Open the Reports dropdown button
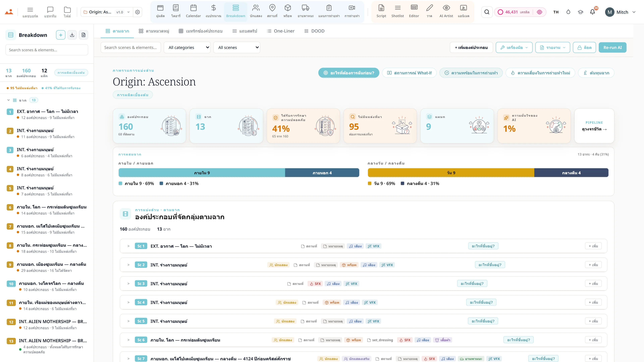Viewport: 644px width, 362px height. [x=552, y=47]
